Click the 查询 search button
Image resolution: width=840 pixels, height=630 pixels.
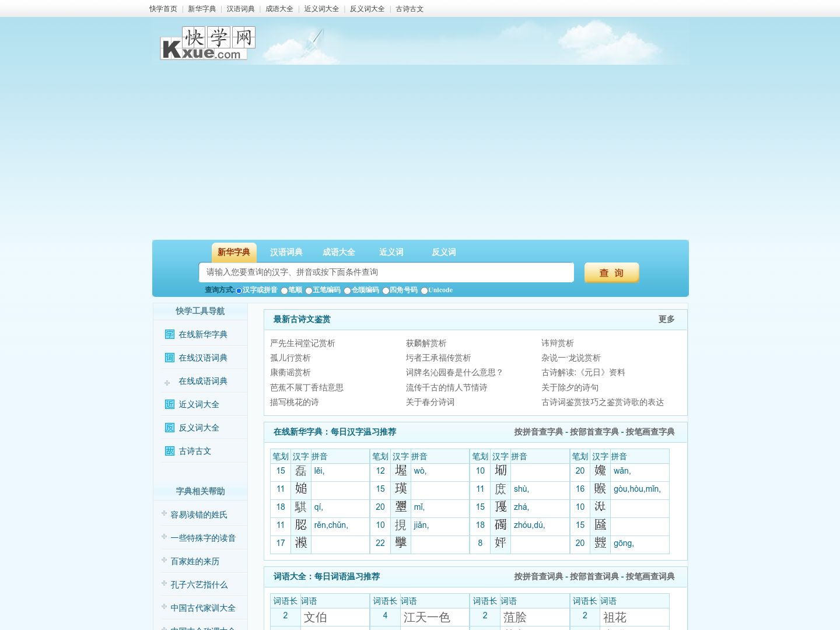point(611,272)
